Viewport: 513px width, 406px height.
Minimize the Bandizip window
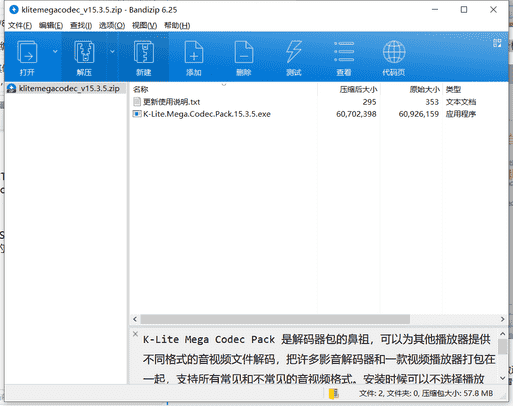tap(435, 10)
